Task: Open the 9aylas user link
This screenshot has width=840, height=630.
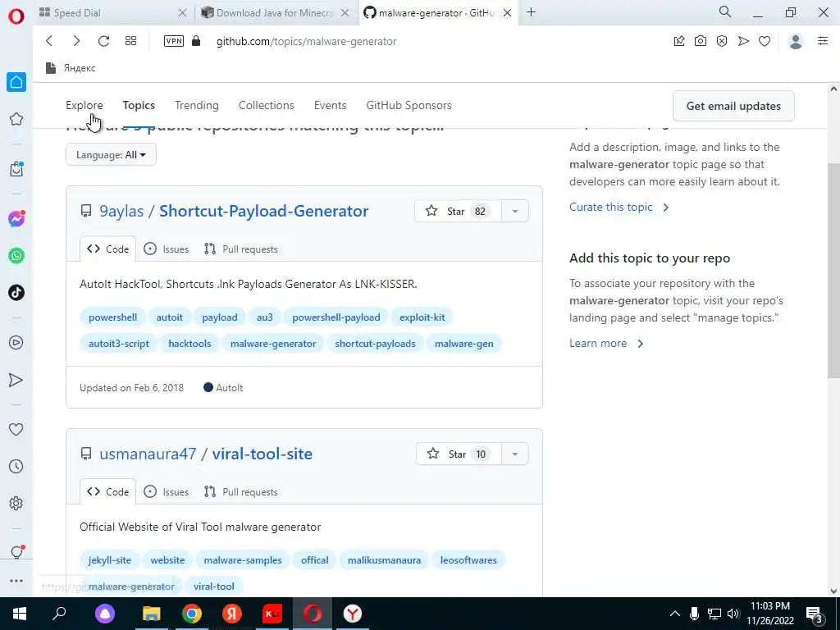Action: click(121, 211)
